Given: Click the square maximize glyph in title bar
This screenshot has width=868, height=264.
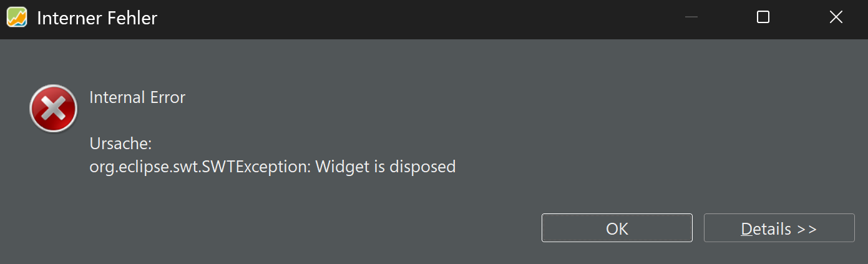Looking at the screenshot, I should [x=763, y=17].
